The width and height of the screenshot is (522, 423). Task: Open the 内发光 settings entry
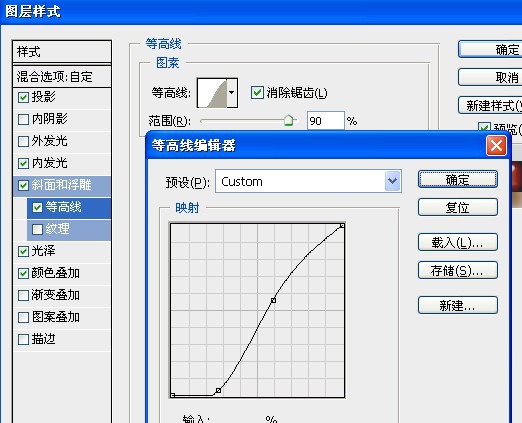click(x=49, y=163)
